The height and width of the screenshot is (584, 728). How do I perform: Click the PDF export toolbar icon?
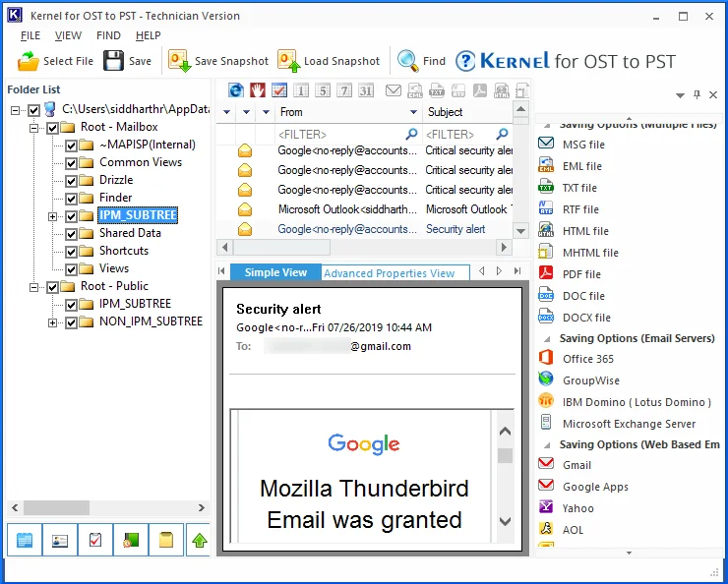[480, 90]
